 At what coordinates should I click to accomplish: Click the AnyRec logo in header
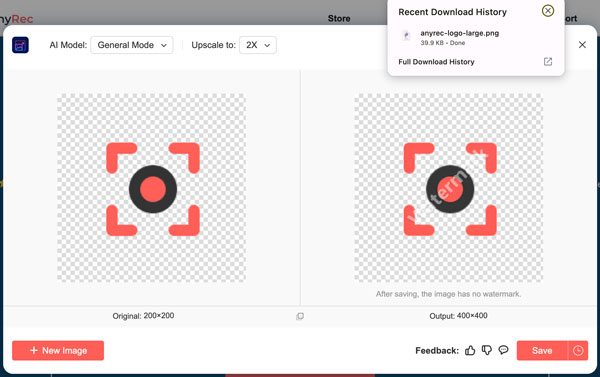[16, 19]
